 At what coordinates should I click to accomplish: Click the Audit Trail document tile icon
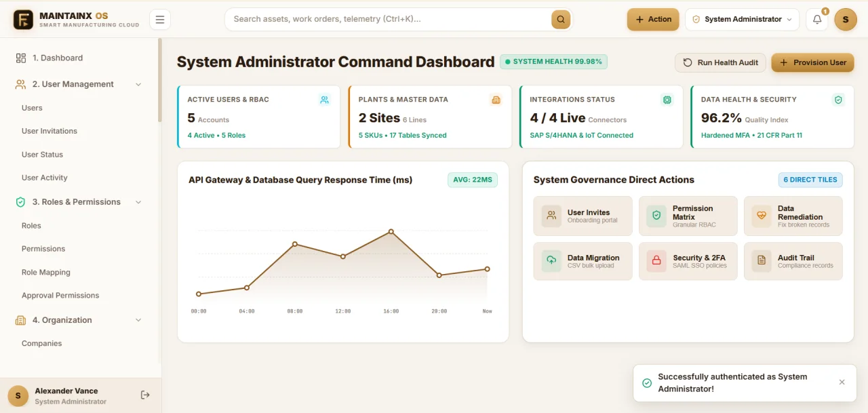point(762,261)
